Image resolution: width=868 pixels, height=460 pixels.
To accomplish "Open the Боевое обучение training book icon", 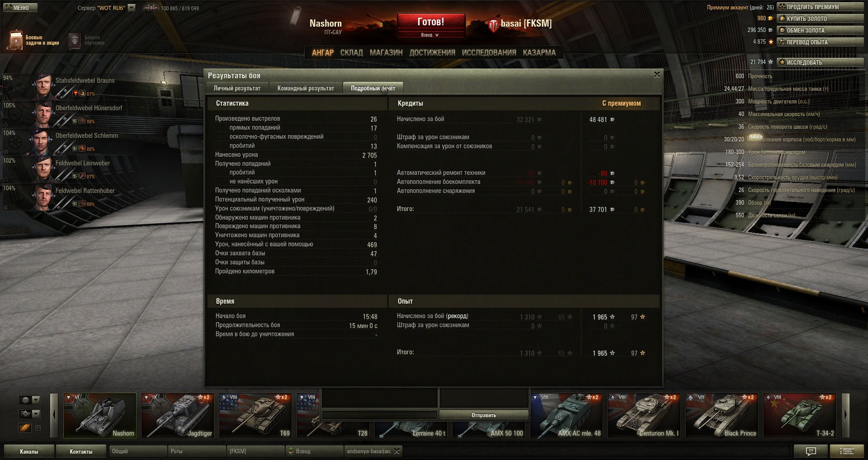I will tap(75, 40).
